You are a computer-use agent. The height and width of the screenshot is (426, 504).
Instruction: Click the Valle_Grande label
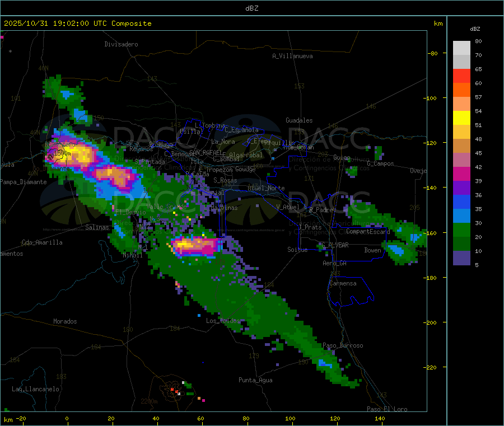(167, 206)
